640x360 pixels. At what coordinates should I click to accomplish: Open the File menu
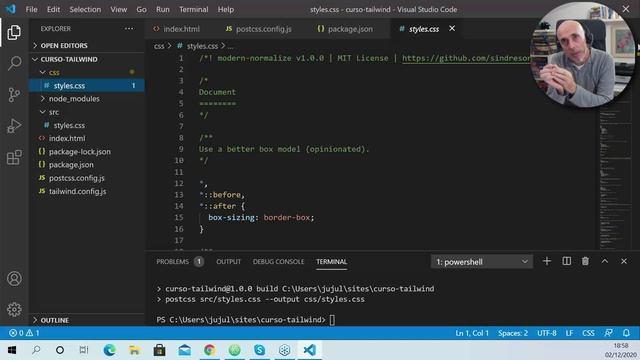pyautogui.click(x=31, y=9)
